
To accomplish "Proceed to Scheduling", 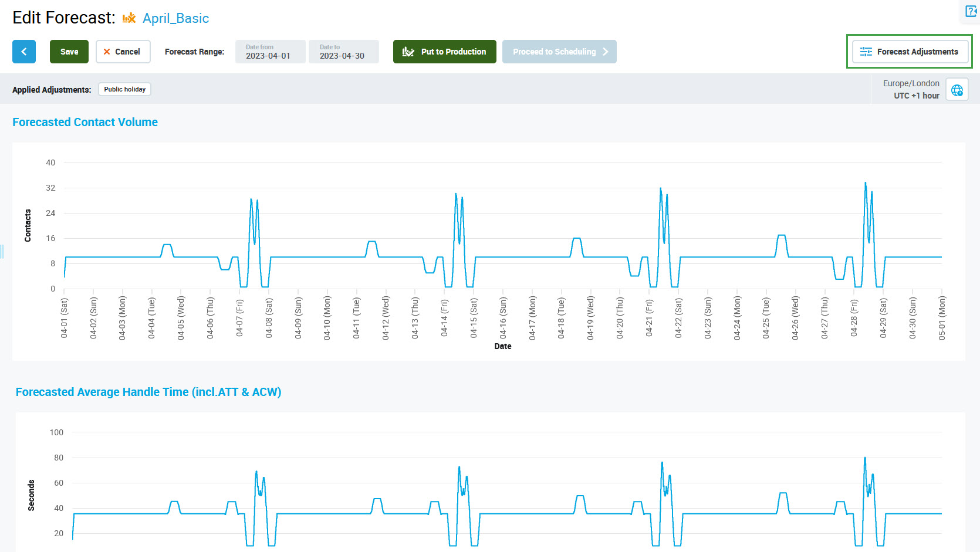I will (x=559, y=52).
